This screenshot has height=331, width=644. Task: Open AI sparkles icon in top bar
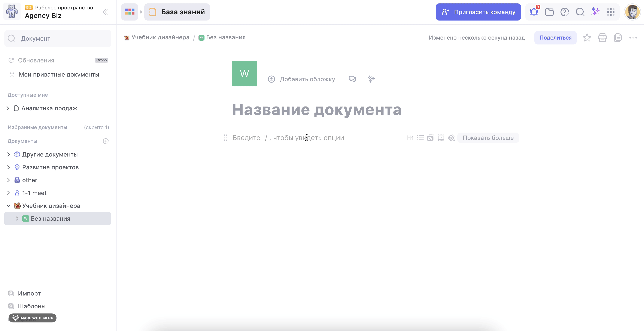pos(595,12)
